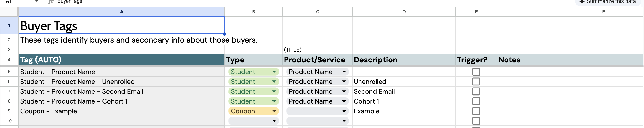This screenshot has width=644, height=128.
Task: Select the Example description cell
Action: click(404, 111)
